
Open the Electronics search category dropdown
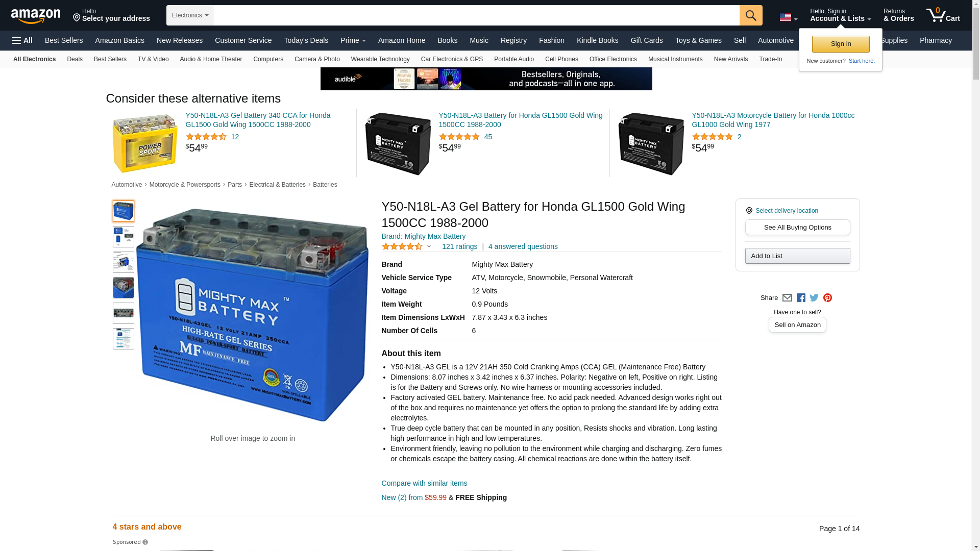pos(190,15)
